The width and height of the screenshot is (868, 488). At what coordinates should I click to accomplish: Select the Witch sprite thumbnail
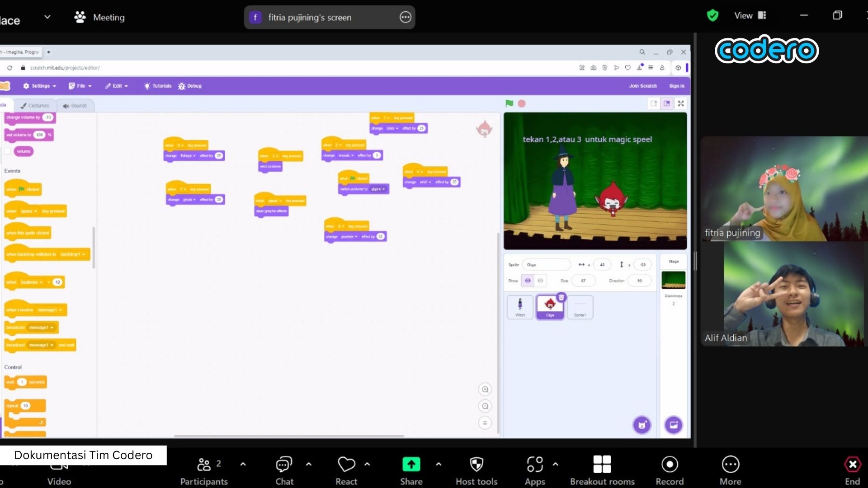click(520, 307)
